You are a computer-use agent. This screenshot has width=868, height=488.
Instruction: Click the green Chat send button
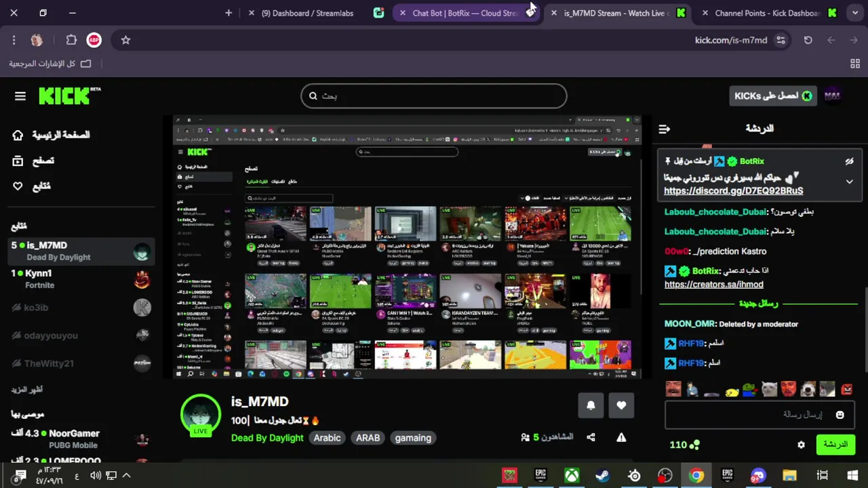[x=835, y=445]
